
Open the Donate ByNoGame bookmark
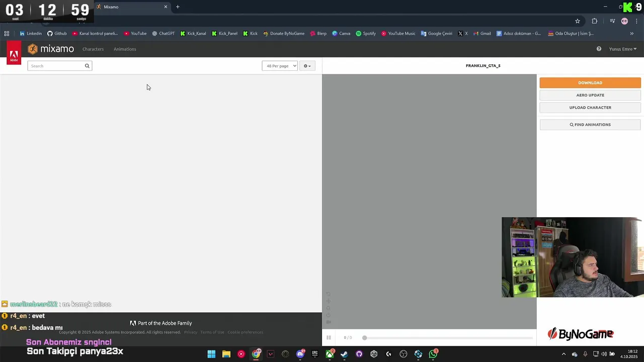click(284, 34)
